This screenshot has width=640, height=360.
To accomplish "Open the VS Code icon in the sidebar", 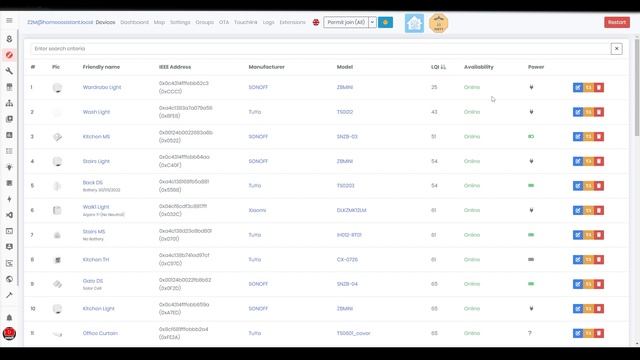I will (9, 215).
